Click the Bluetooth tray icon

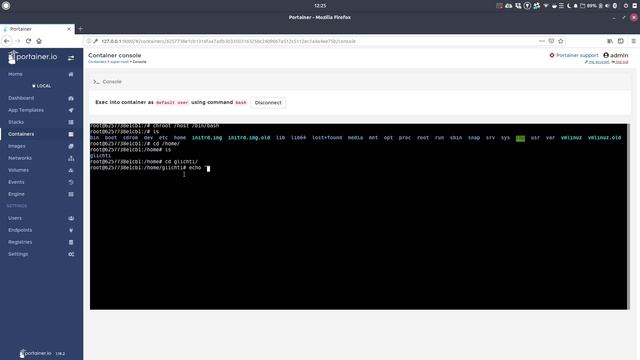point(615,6)
